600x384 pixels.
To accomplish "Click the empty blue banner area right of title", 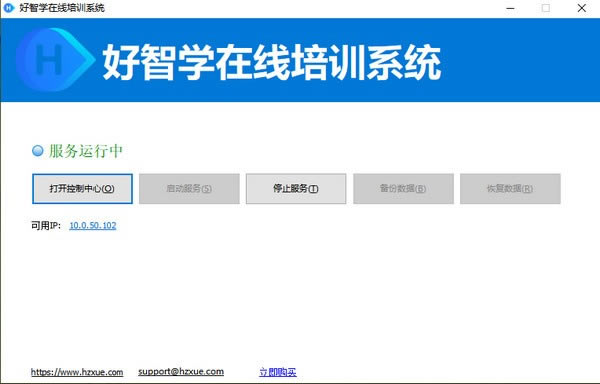I will click(x=520, y=60).
